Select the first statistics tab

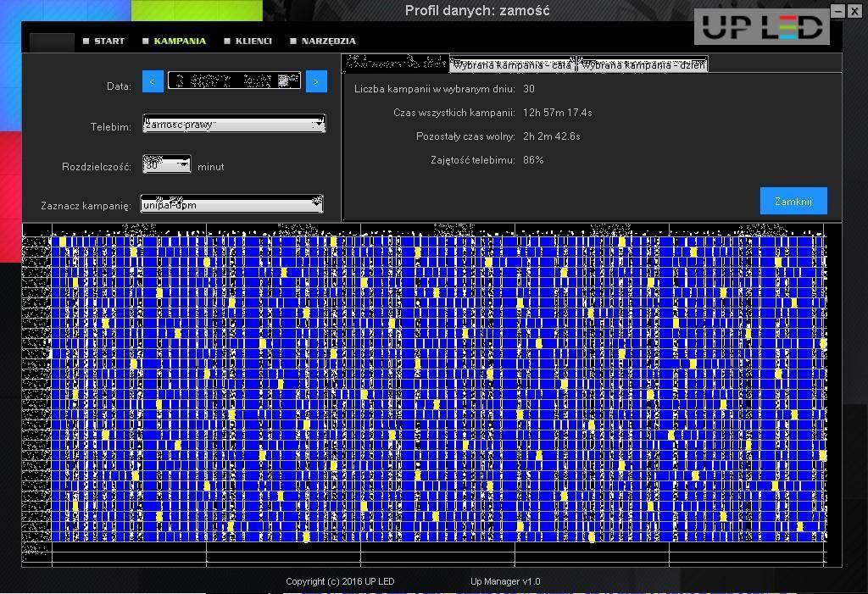point(396,64)
